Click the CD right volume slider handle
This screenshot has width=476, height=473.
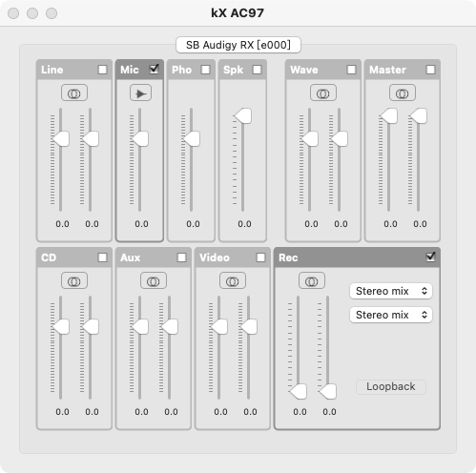point(91,327)
